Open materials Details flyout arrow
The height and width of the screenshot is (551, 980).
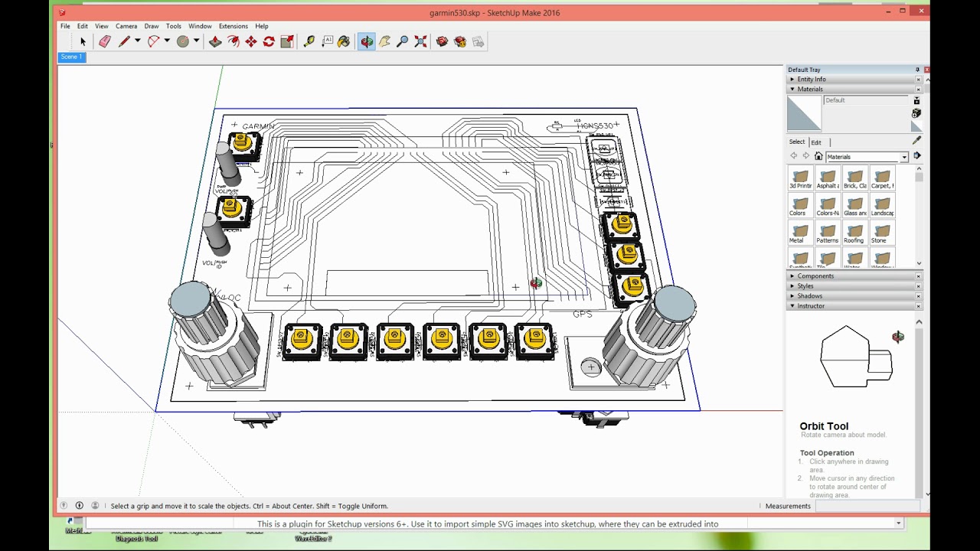click(x=916, y=156)
